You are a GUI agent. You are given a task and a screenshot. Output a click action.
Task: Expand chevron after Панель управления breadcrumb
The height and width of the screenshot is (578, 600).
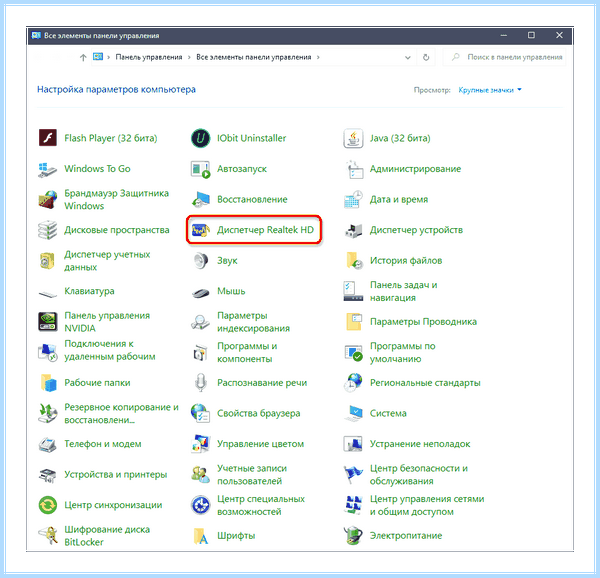click(189, 57)
